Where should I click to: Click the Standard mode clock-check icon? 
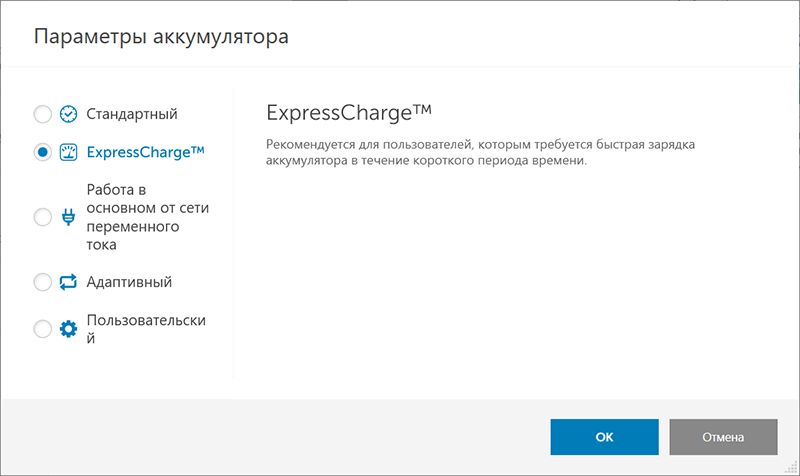point(68,114)
